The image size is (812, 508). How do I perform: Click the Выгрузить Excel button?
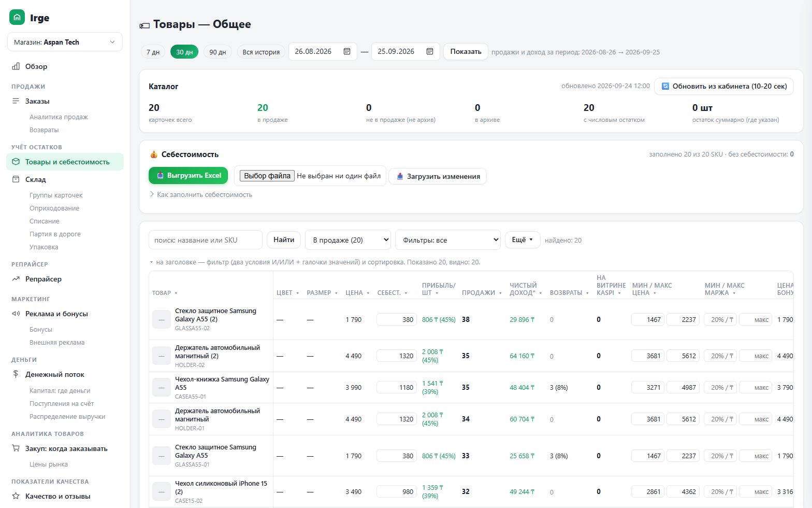click(x=189, y=176)
